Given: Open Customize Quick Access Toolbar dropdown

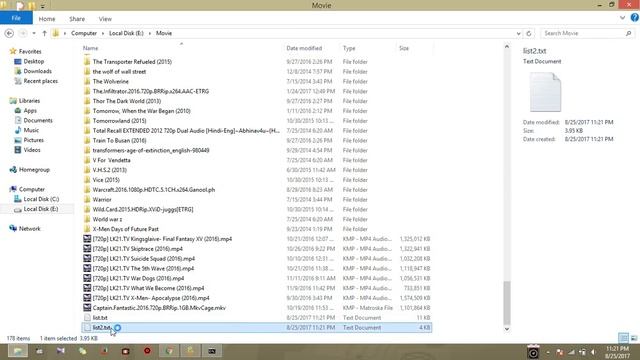Looking at the screenshot, I should [x=42, y=6].
